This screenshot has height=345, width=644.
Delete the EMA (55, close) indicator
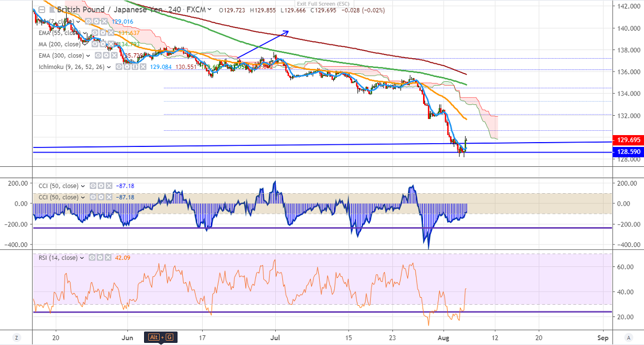tap(111, 32)
